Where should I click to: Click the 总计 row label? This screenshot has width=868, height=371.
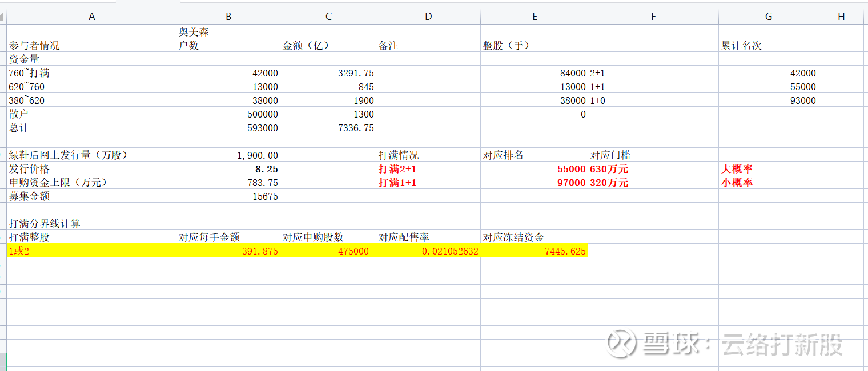pos(91,127)
